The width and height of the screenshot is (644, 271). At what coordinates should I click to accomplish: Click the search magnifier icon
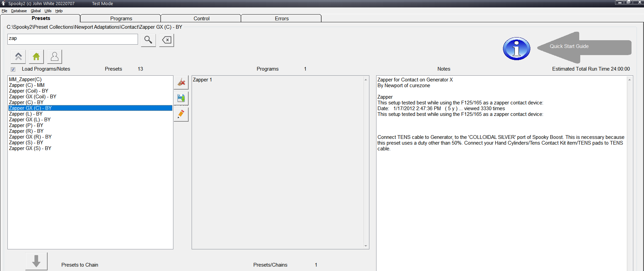pos(148,40)
